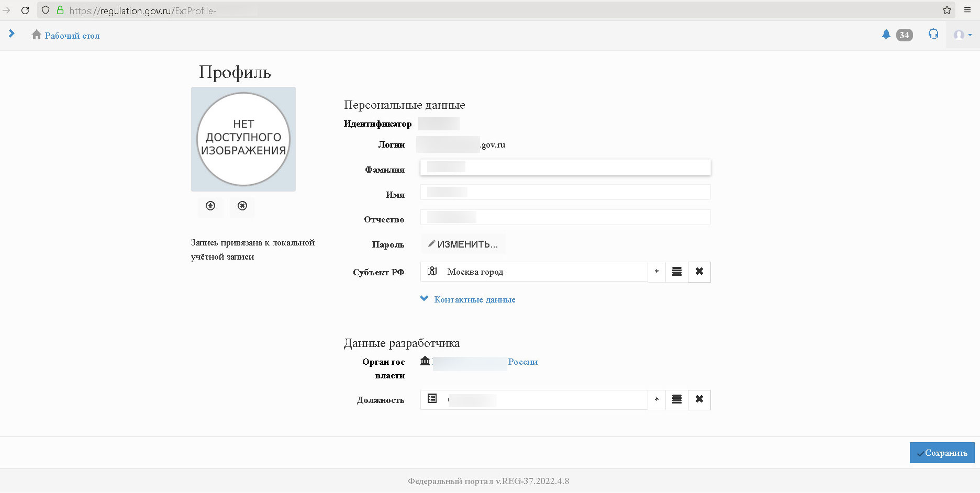Focus the Фамилия input field
This screenshot has width=980, height=493.
pos(565,167)
